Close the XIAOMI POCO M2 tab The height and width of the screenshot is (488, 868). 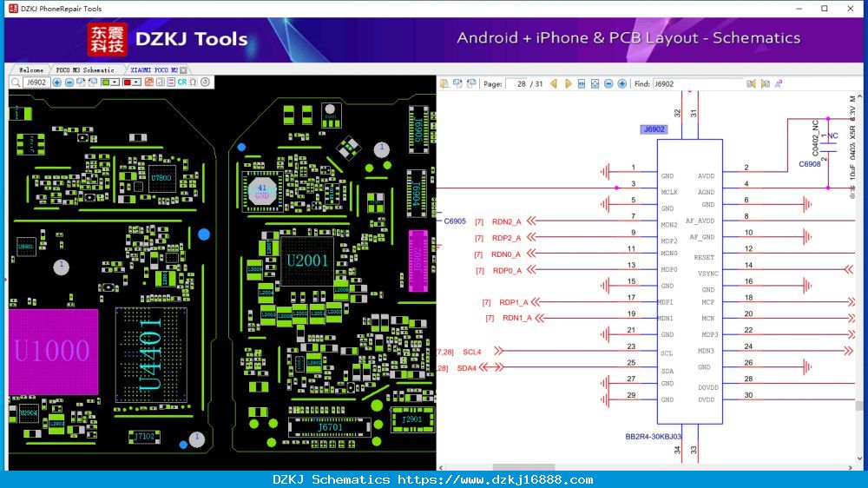[183, 69]
